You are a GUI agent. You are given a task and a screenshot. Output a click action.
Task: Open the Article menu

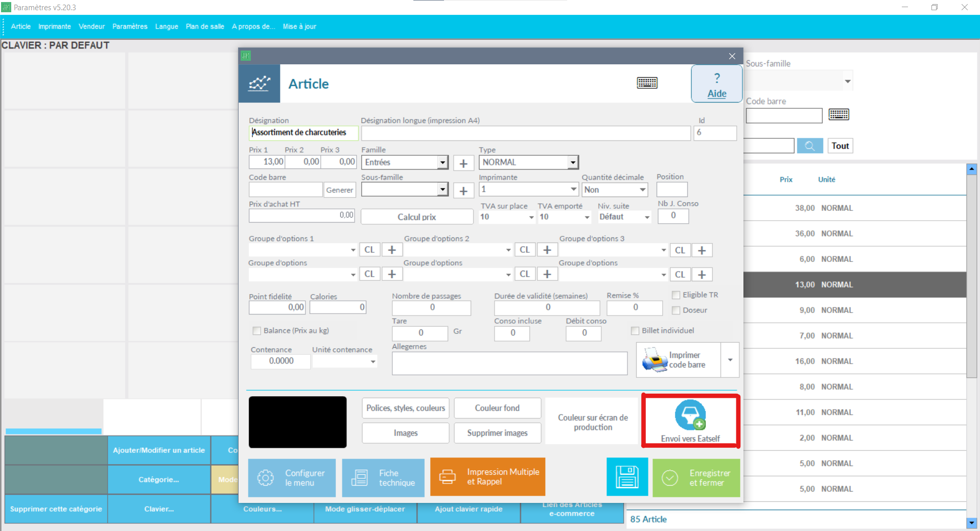[21, 27]
